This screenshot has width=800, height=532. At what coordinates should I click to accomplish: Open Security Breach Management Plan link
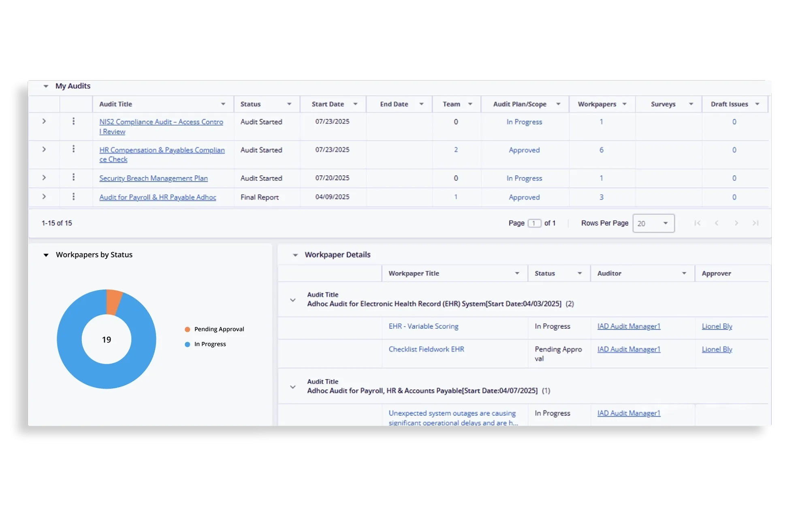pyautogui.click(x=154, y=178)
